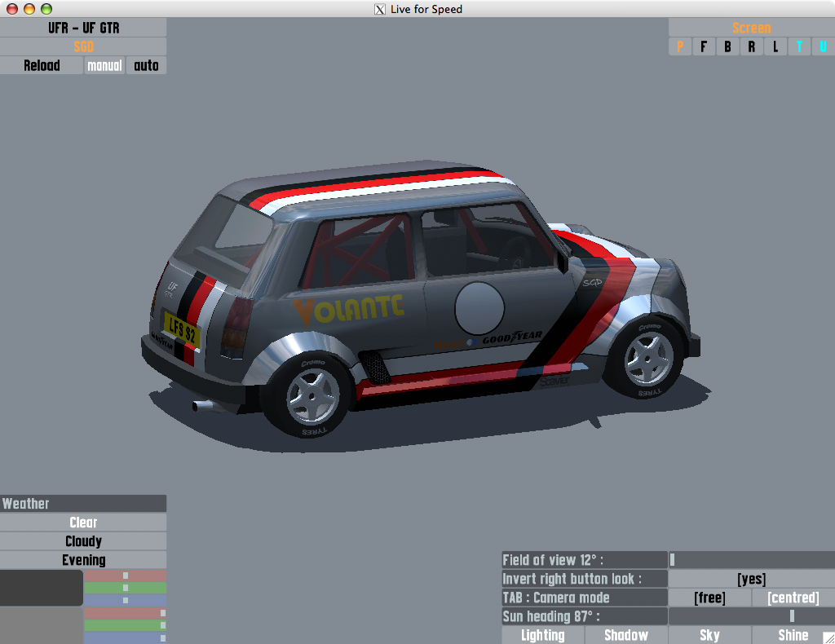The image size is (835, 644).
Task: Select the cyan U view button
Action: pyautogui.click(x=824, y=46)
